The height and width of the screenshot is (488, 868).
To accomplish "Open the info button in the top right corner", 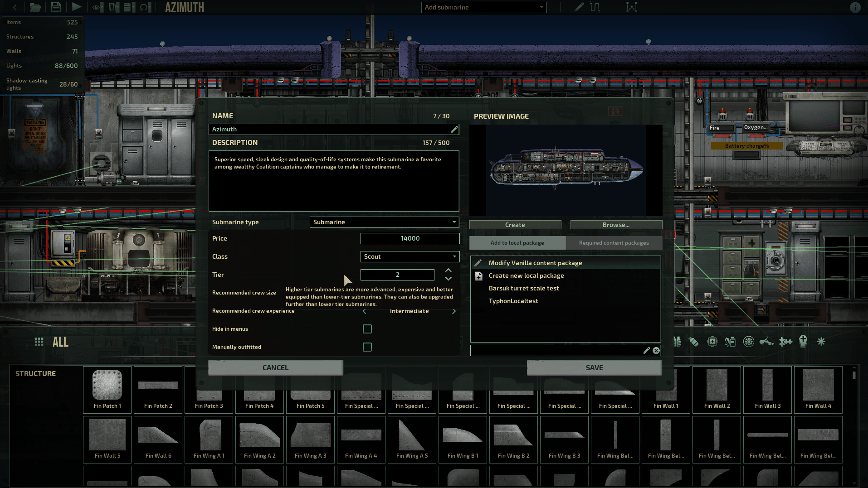I will (855, 7).
